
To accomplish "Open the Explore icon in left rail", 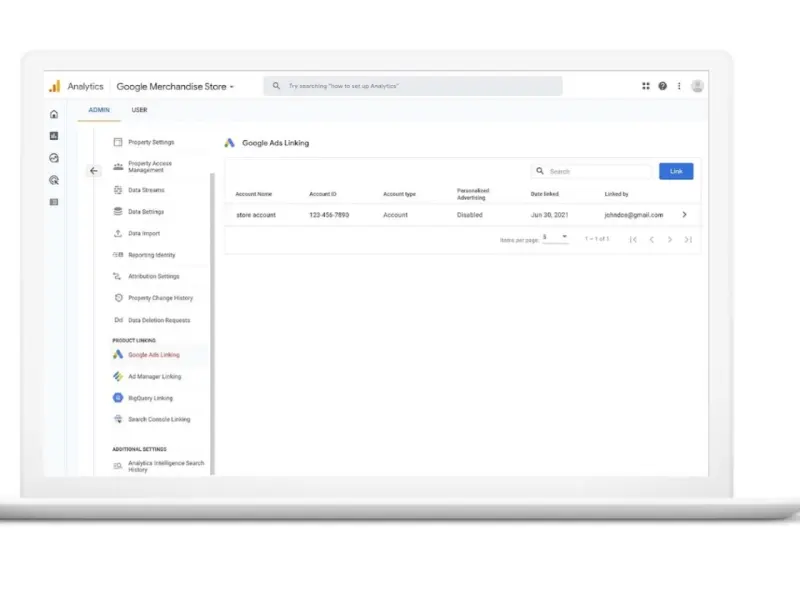I will (54, 158).
